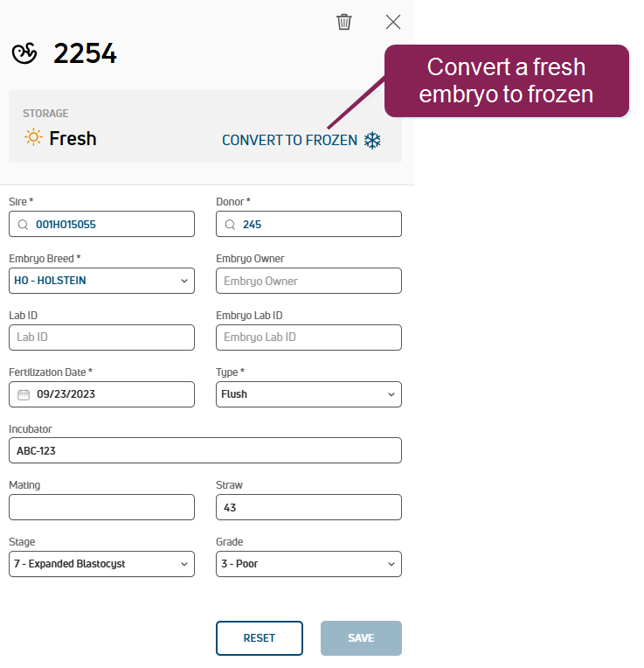Screen dimensions: 644x668
Task: Click the embryo icon beside 2254
Action: (x=24, y=53)
